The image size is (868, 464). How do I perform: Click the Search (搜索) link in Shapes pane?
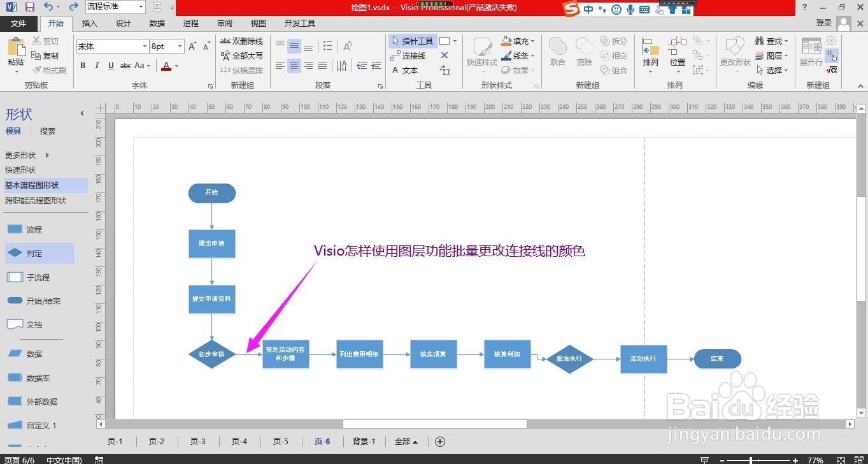tap(48, 131)
